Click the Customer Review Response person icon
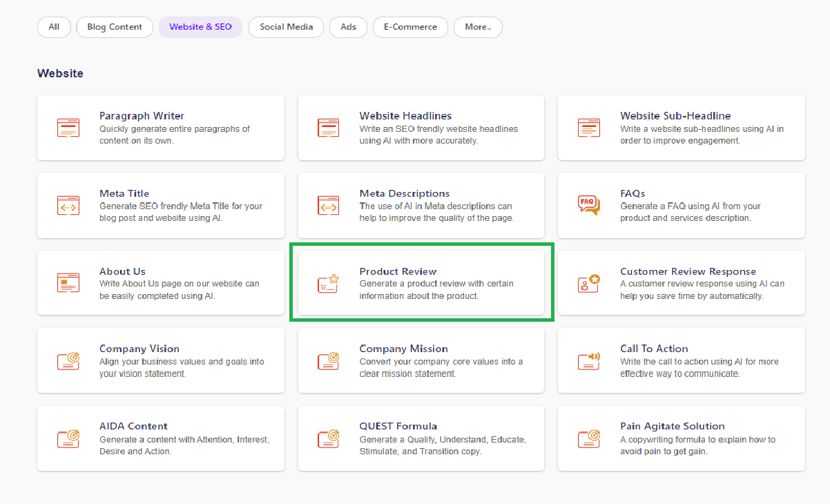 click(588, 283)
